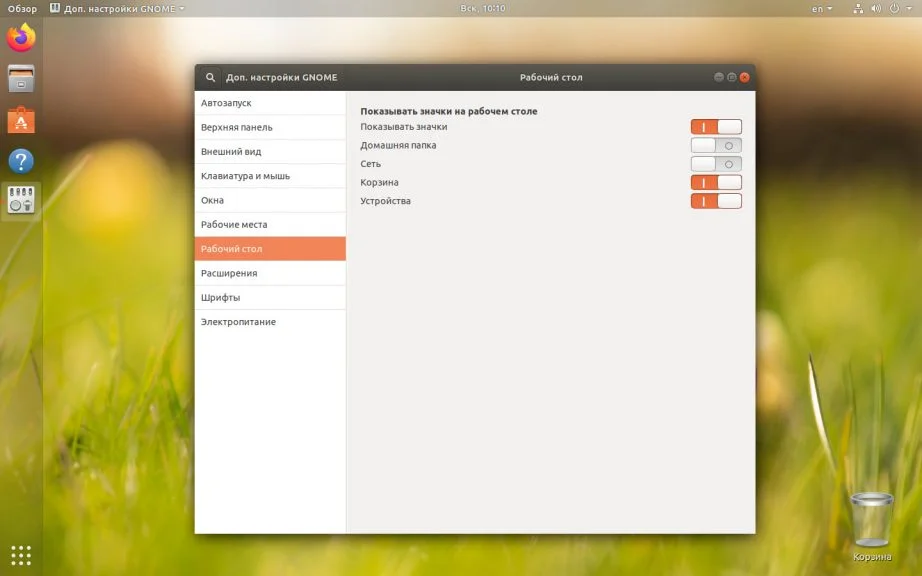Image resolution: width=922 pixels, height=576 pixels.
Task: Open the Help question-mark dock icon
Action: tap(21, 161)
